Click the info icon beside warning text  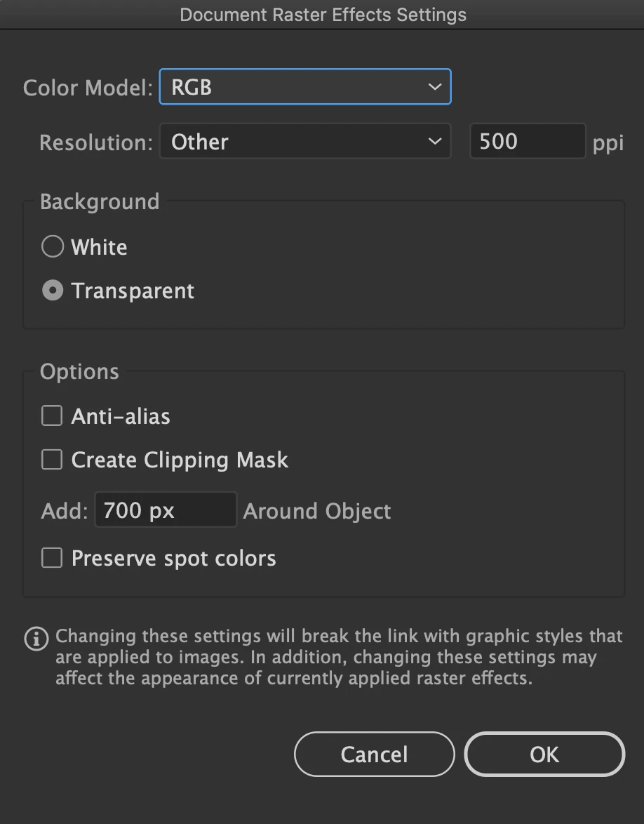pyautogui.click(x=36, y=639)
